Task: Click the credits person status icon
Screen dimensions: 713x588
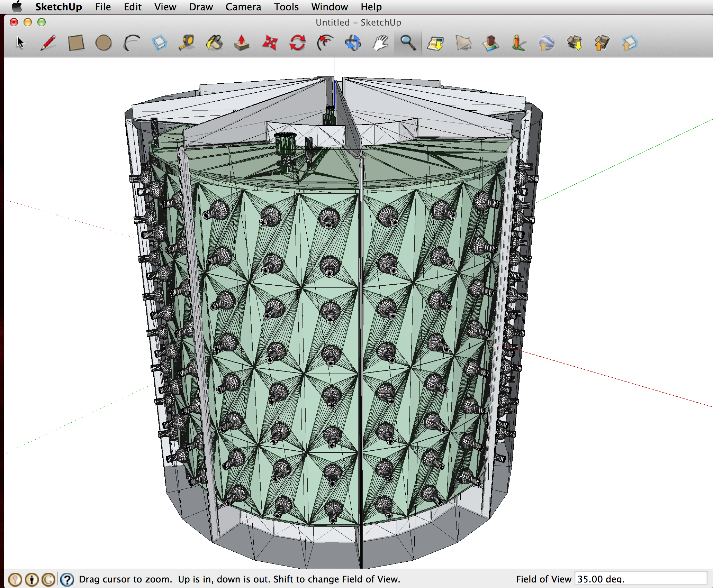Action: pyautogui.click(x=32, y=579)
